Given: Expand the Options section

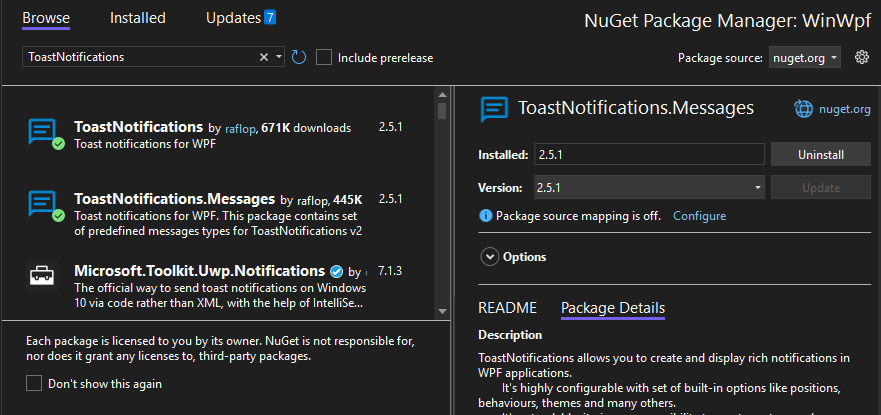Looking at the screenshot, I should pyautogui.click(x=490, y=257).
